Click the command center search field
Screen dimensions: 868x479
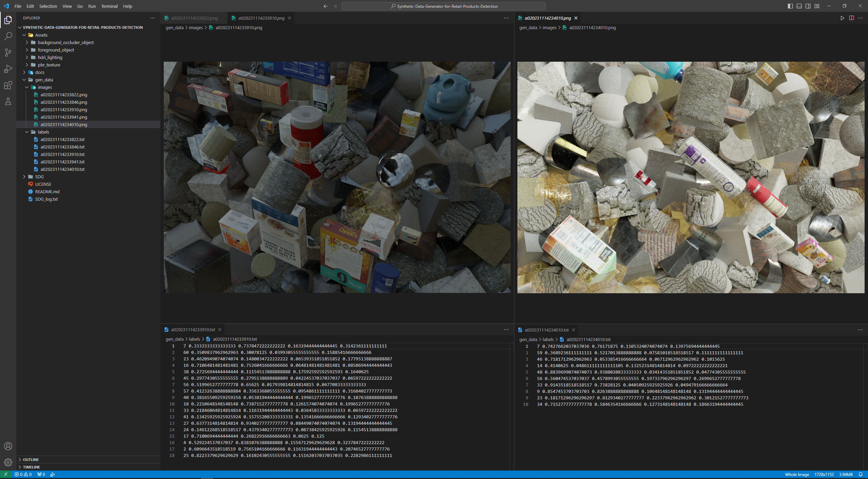tap(443, 6)
